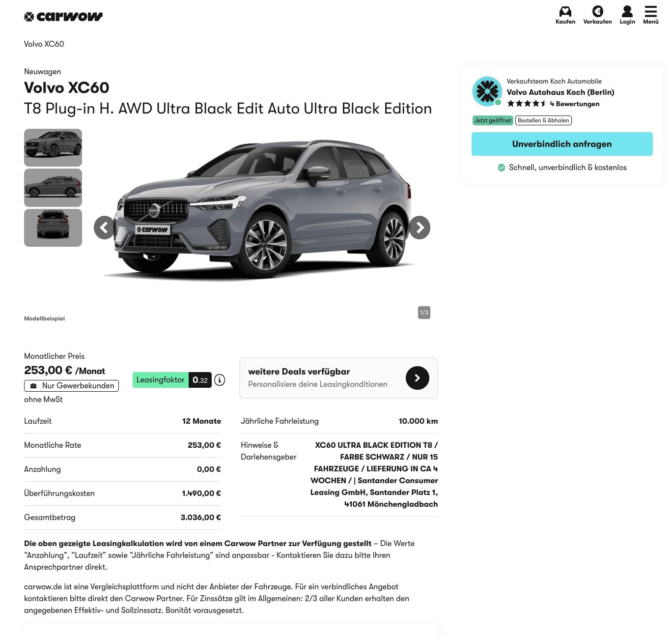Select side-view car thumbnail

coord(53,188)
